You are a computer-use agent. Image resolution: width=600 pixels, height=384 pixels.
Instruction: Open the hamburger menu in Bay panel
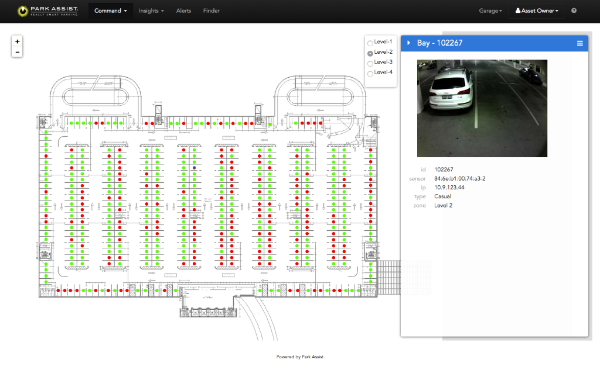pos(580,44)
